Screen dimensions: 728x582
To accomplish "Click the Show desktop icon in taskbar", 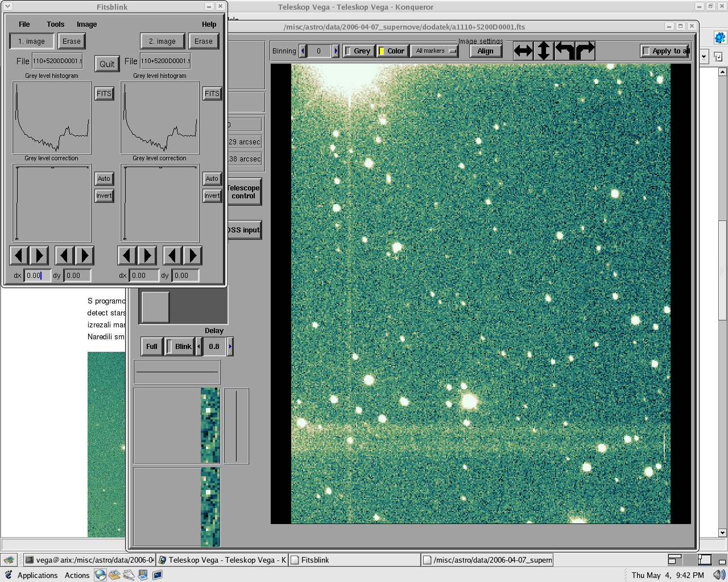I will coord(9,560).
